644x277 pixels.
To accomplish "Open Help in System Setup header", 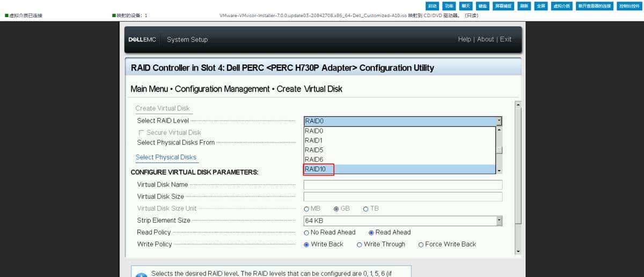I will (464, 39).
